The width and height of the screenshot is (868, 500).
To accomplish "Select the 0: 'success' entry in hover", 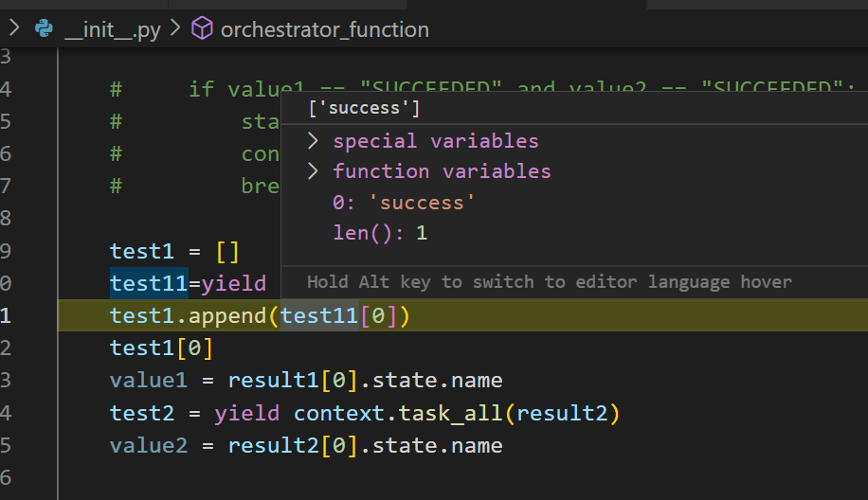I will coord(404,203).
